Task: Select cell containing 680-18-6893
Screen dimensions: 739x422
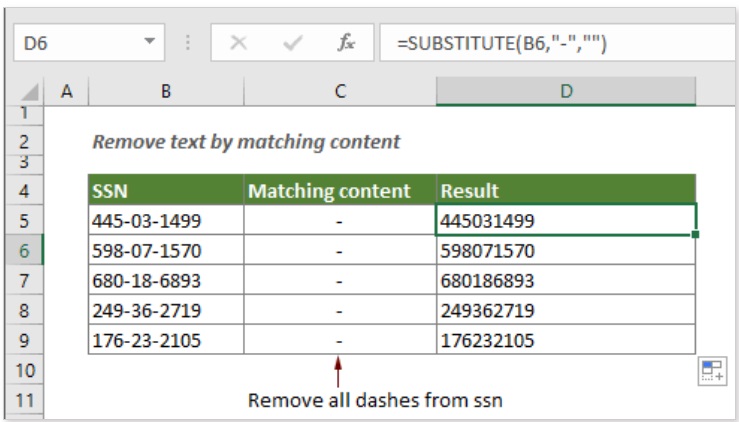Action: 166,281
